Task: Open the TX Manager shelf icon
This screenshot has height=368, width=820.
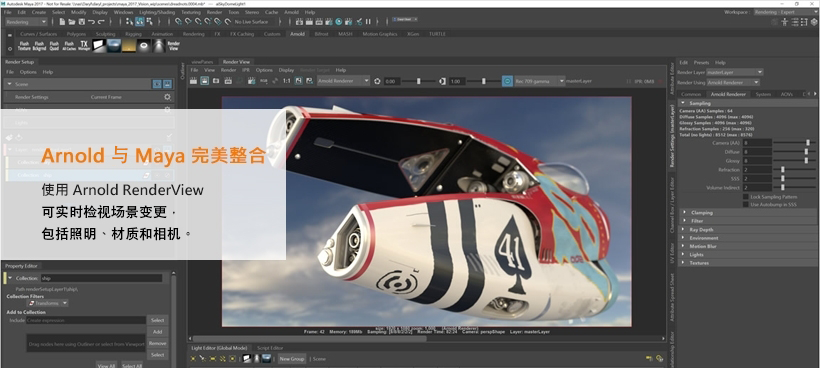Action: [84, 46]
